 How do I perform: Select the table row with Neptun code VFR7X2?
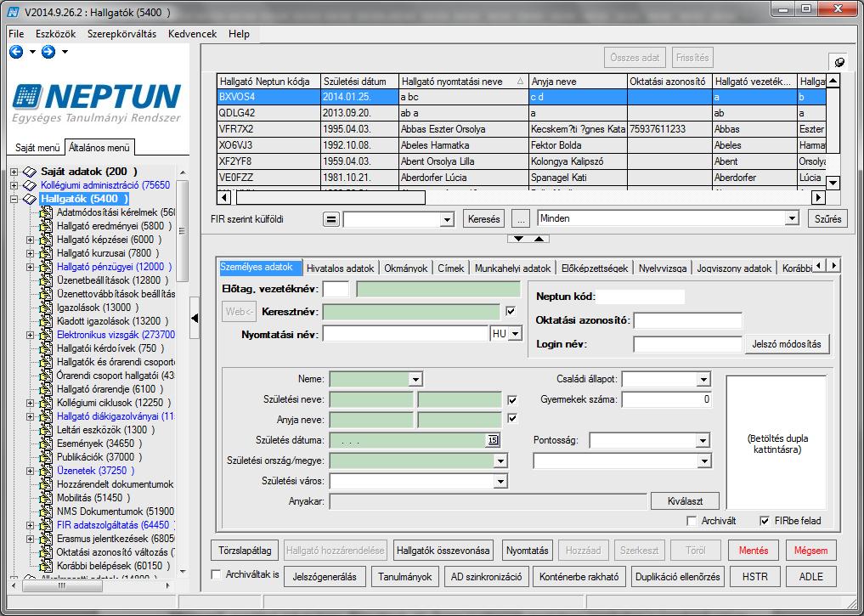point(522,129)
